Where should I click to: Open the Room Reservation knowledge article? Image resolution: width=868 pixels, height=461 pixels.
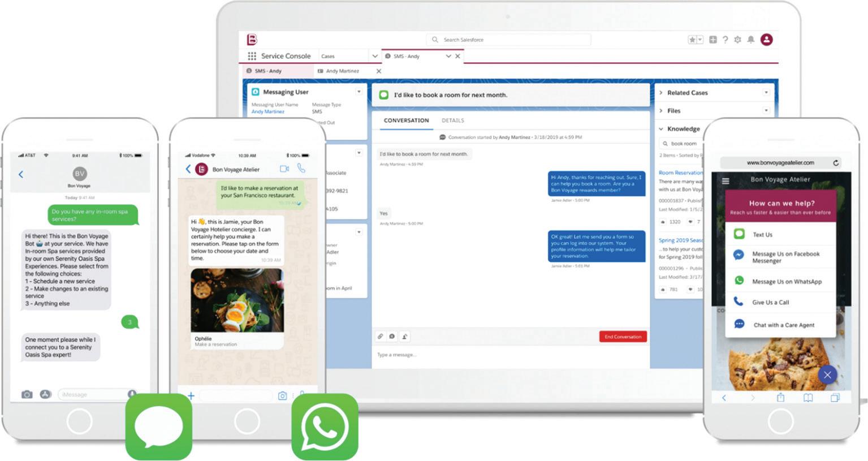(681, 173)
